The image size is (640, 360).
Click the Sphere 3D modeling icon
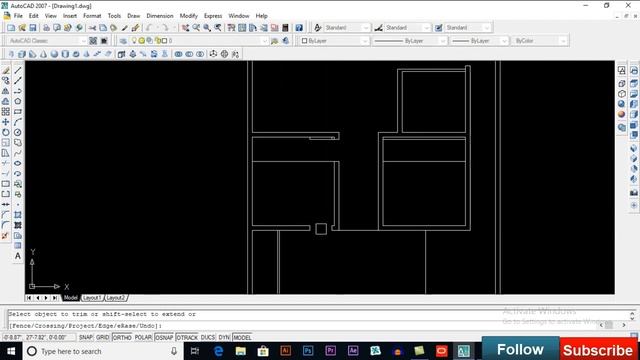click(x=54, y=54)
